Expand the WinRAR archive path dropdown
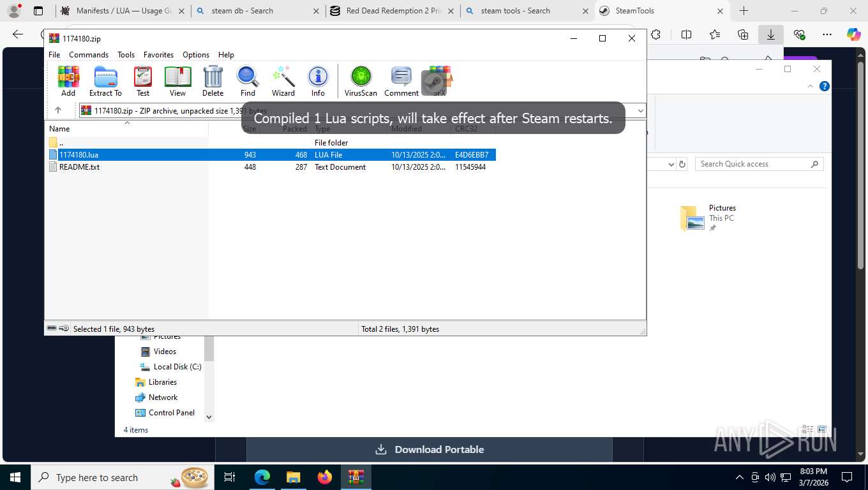Viewport: 868px width, 490px height. pos(640,111)
